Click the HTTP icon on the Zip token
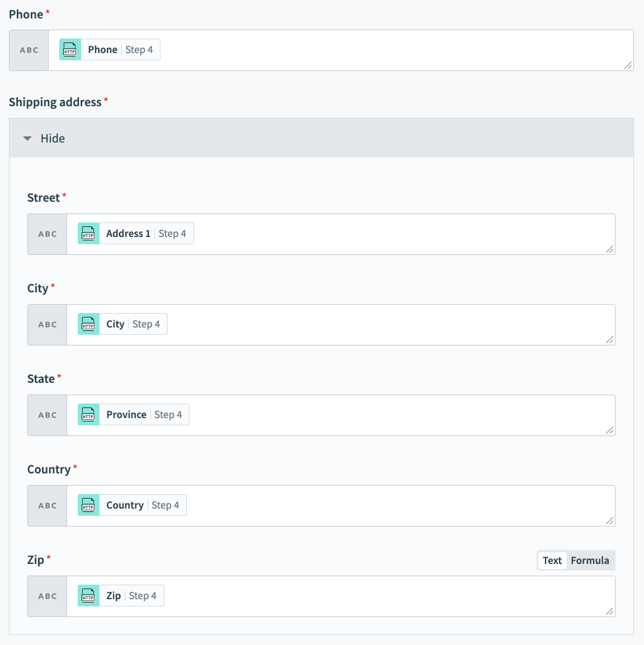 88,595
